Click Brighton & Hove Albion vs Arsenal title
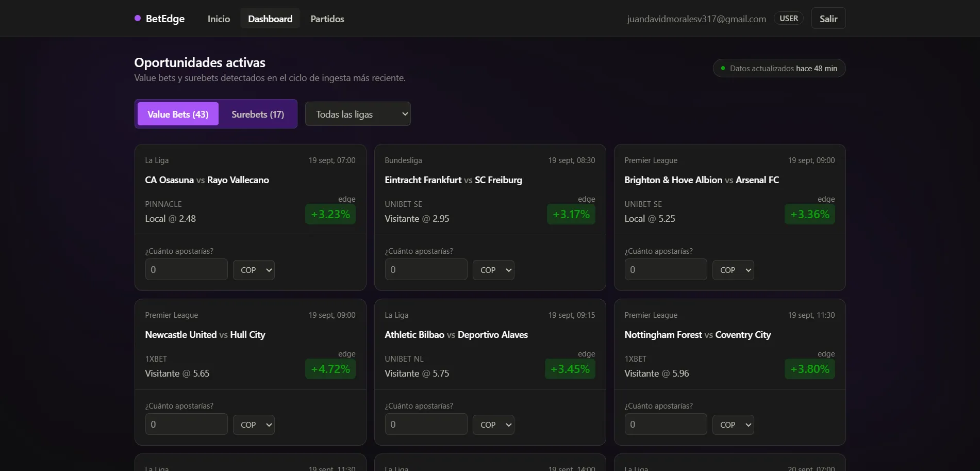The image size is (980, 471). coord(702,180)
